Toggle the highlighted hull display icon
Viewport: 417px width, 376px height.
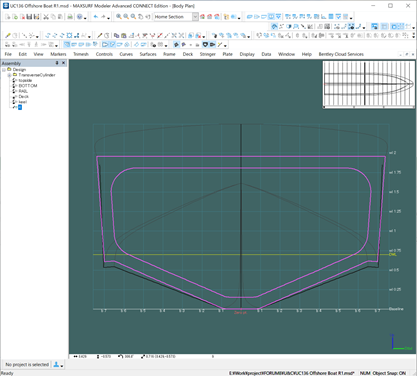point(274,26)
